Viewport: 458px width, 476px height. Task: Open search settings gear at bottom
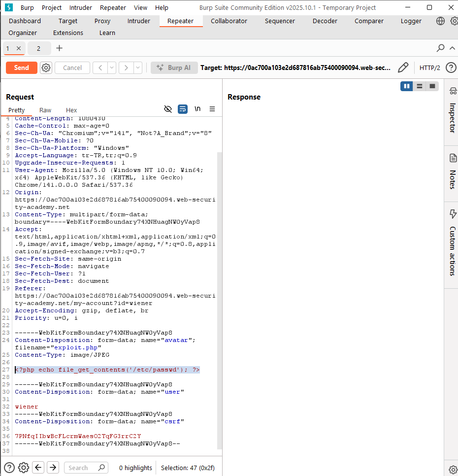tap(24, 468)
